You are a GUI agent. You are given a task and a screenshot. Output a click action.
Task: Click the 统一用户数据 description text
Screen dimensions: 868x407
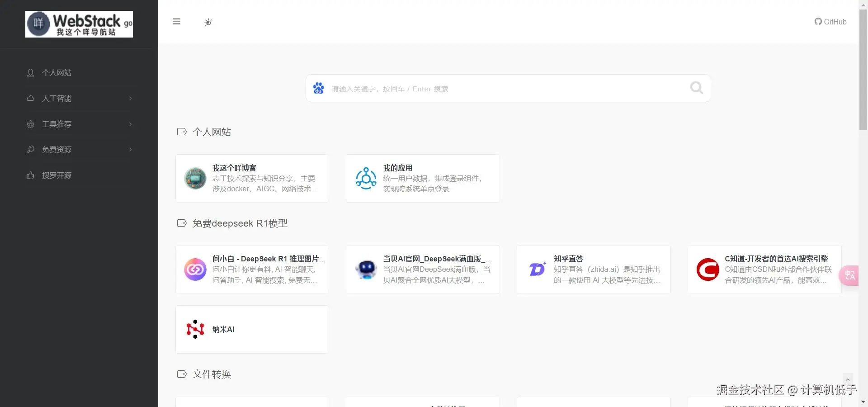point(433,184)
